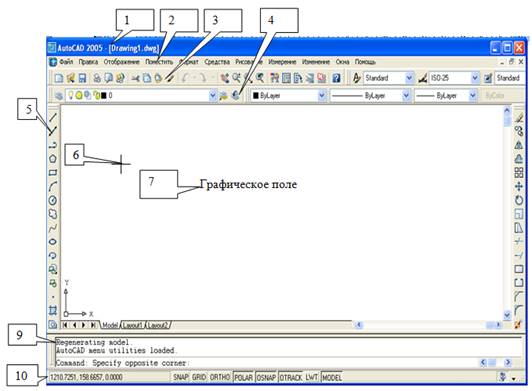Click the Save icon in standard toolbar
Viewport: 532px width, 391px height.
[82, 78]
